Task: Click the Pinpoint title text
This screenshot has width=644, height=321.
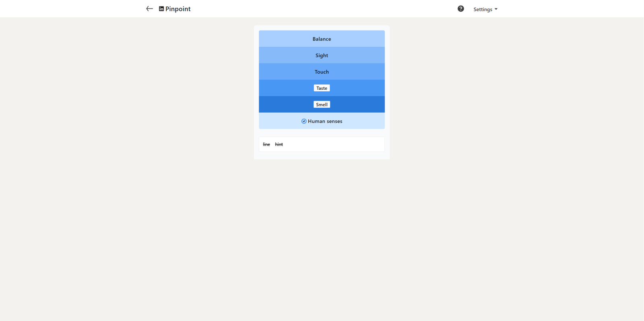Action: click(178, 9)
